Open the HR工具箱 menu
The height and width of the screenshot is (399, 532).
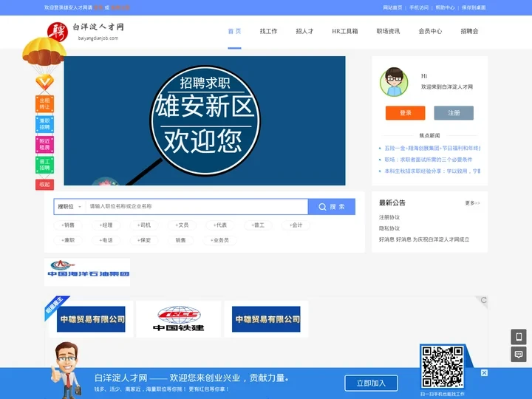pyautogui.click(x=345, y=31)
